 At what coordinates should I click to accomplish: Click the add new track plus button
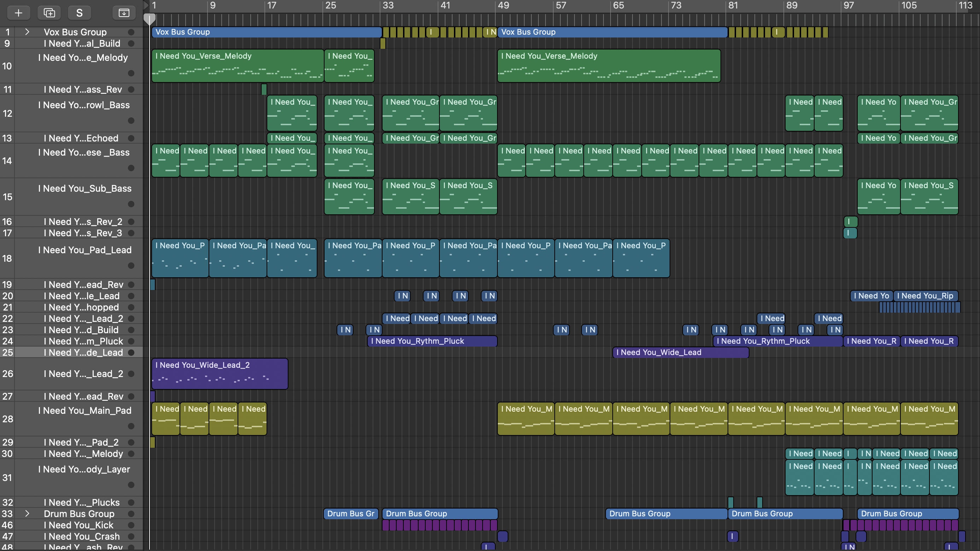[18, 13]
